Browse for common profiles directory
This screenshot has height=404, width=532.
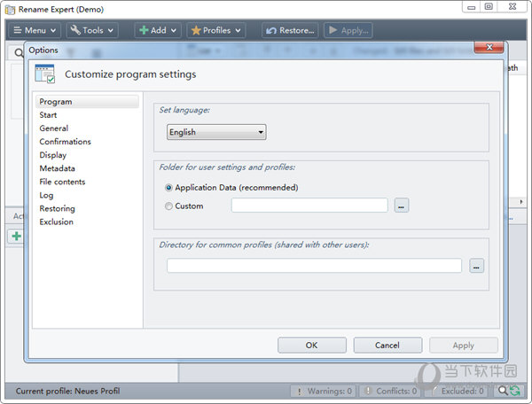(476, 266)
